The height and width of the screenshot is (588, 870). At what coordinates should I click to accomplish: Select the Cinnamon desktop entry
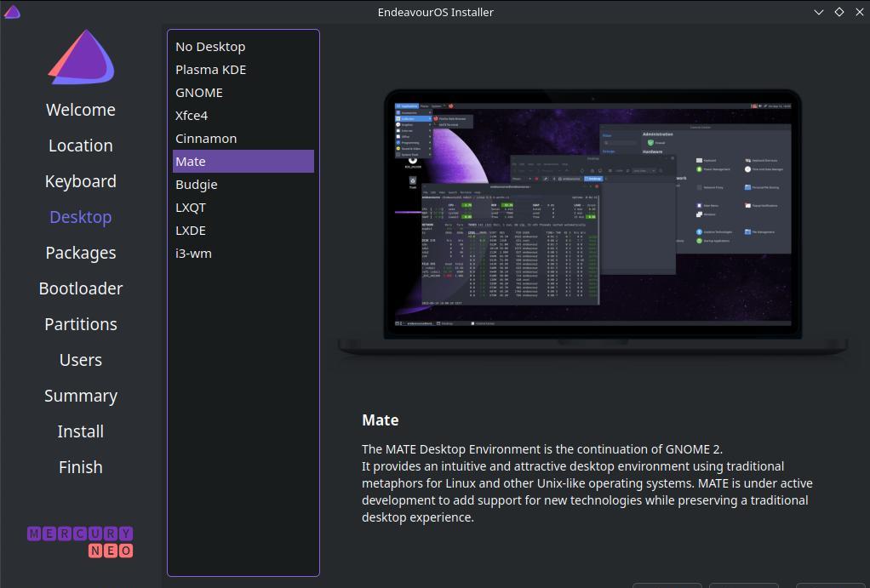point(243,138)
